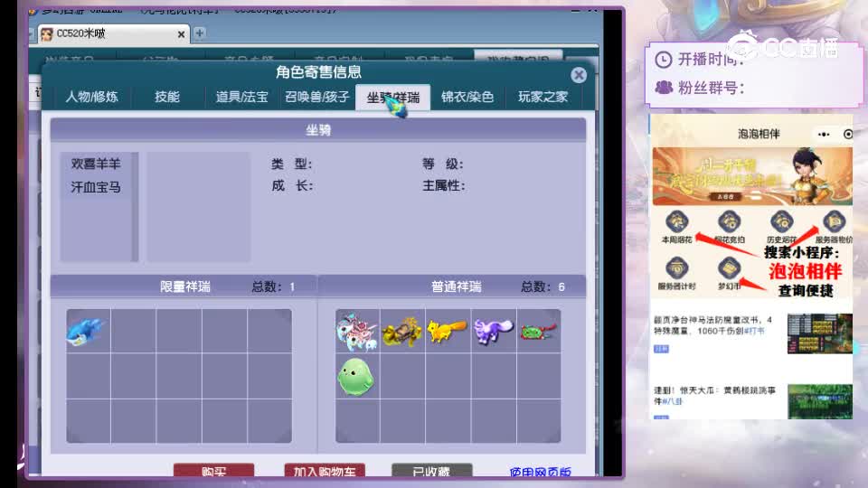868x488 pixels.
Task: Select the CC520米啵 window tab
Action: pos(114,33)
